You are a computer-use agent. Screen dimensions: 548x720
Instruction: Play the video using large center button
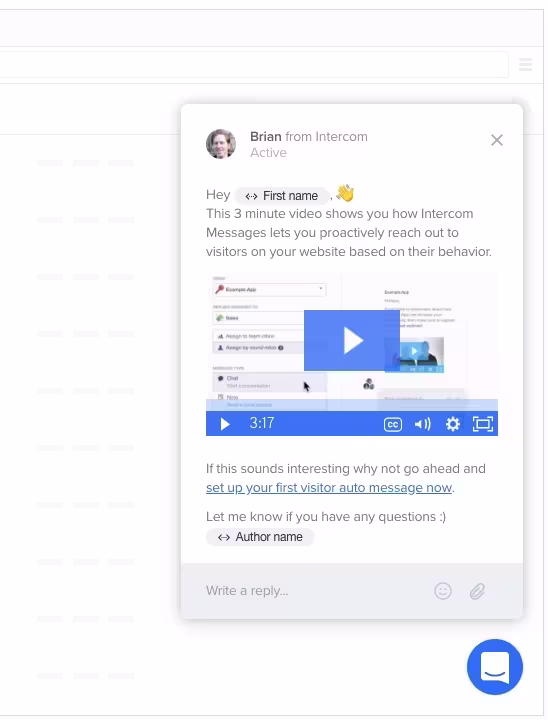pos(352,340)
